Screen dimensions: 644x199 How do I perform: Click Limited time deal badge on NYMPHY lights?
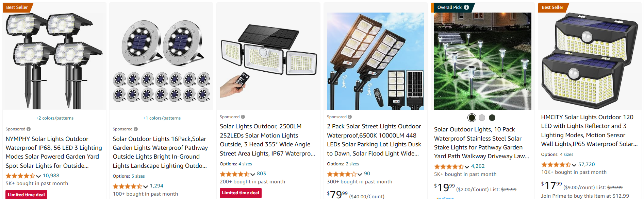26,195
